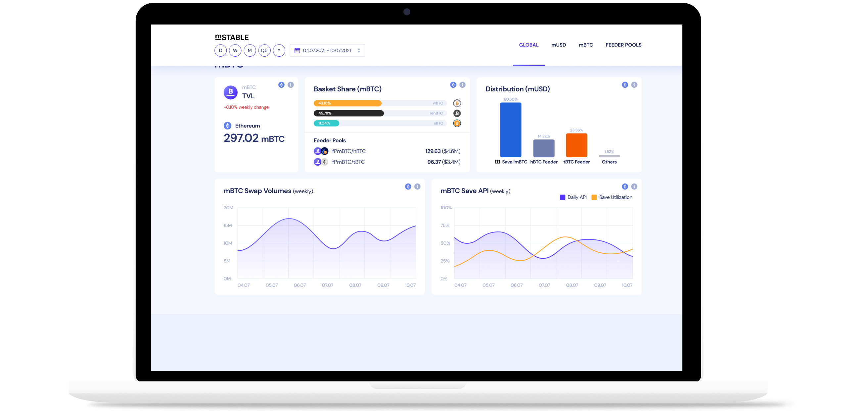Click the hBTC Feeder bar
Screen dimensions: 868x411
[543, 148]
